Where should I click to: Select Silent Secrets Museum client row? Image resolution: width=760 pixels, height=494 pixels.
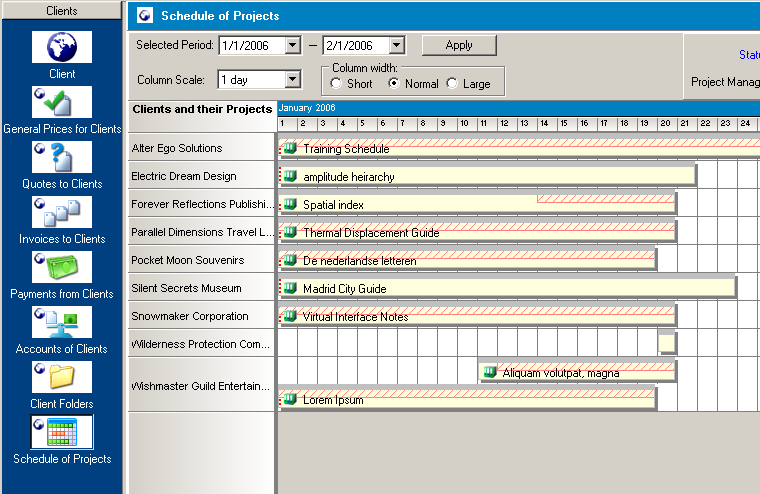201,288
